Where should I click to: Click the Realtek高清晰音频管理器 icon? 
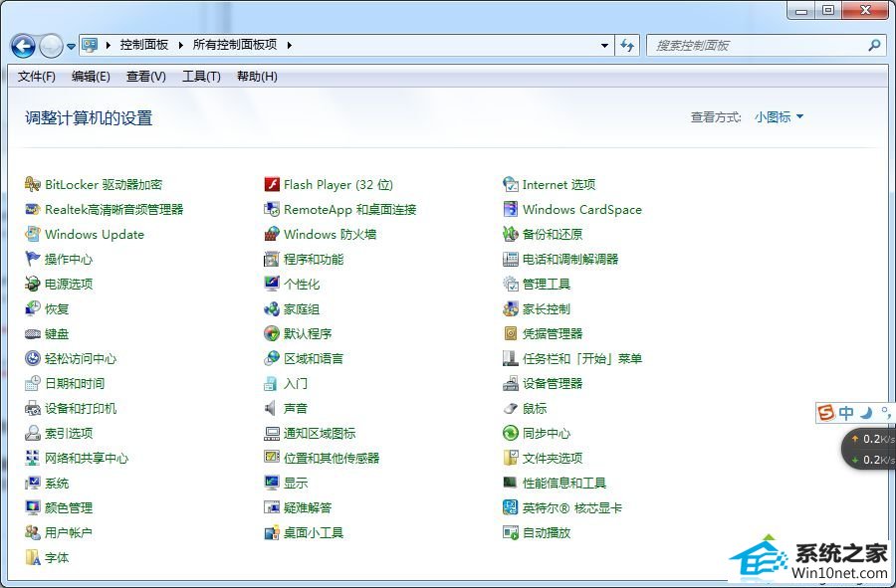click(33, 210)
